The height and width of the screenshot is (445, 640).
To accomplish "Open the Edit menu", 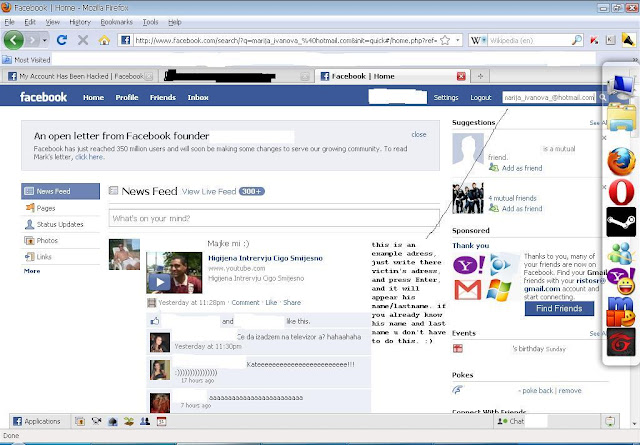I will pos(30,22).
